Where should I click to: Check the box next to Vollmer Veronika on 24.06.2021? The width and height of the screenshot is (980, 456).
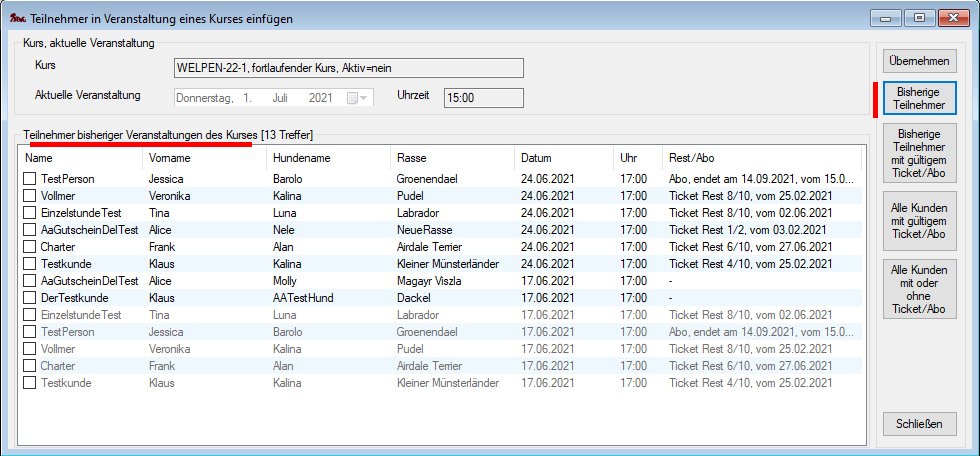tap(31, 195)
